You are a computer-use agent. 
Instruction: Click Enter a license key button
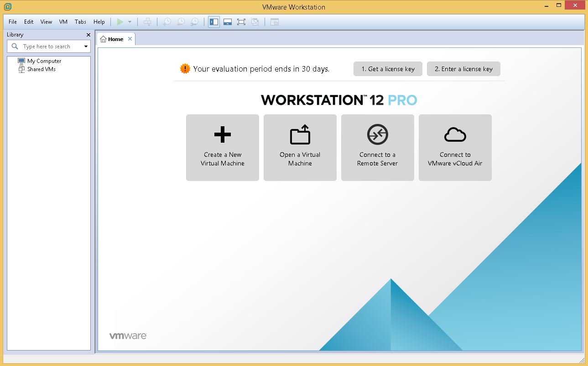click(x=463, y=69)
